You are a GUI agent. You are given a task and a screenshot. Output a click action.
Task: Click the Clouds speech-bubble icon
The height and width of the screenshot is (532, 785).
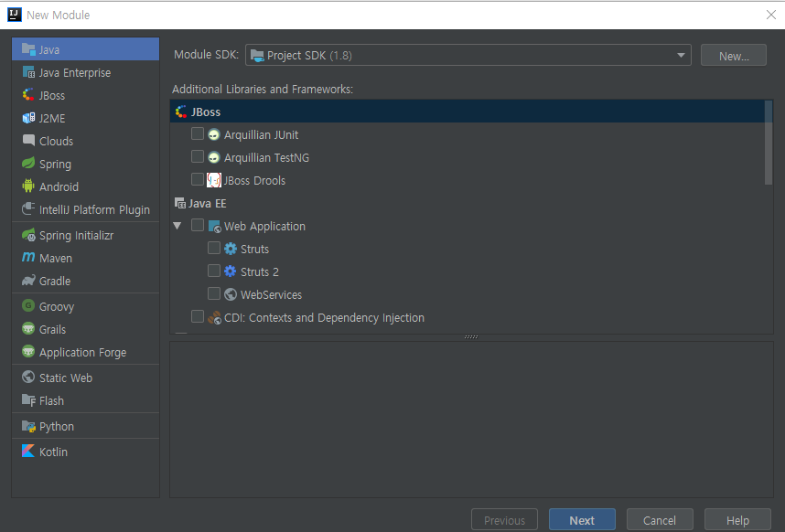(28, 141)
